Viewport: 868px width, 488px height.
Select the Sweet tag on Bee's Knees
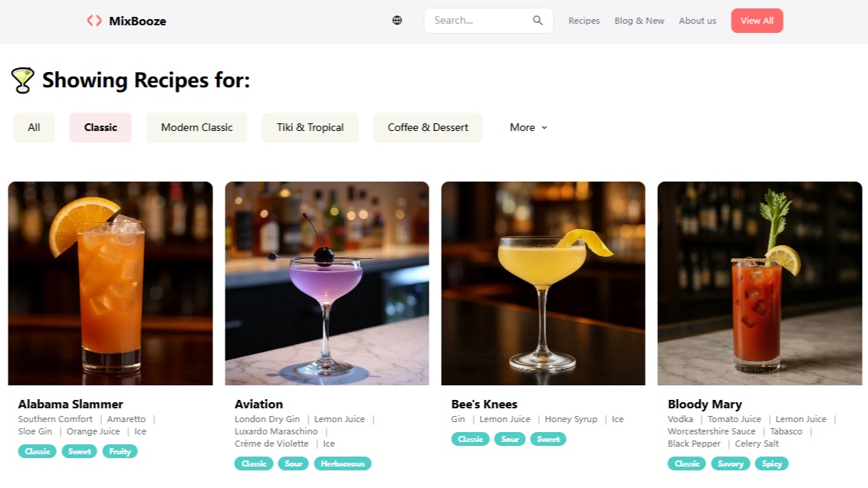[x=547, y=439]
